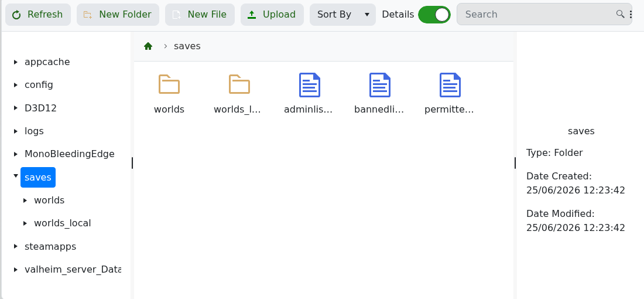Collapse the saves tree node arrow
This screenshot has height=299, width=644.
16,176
